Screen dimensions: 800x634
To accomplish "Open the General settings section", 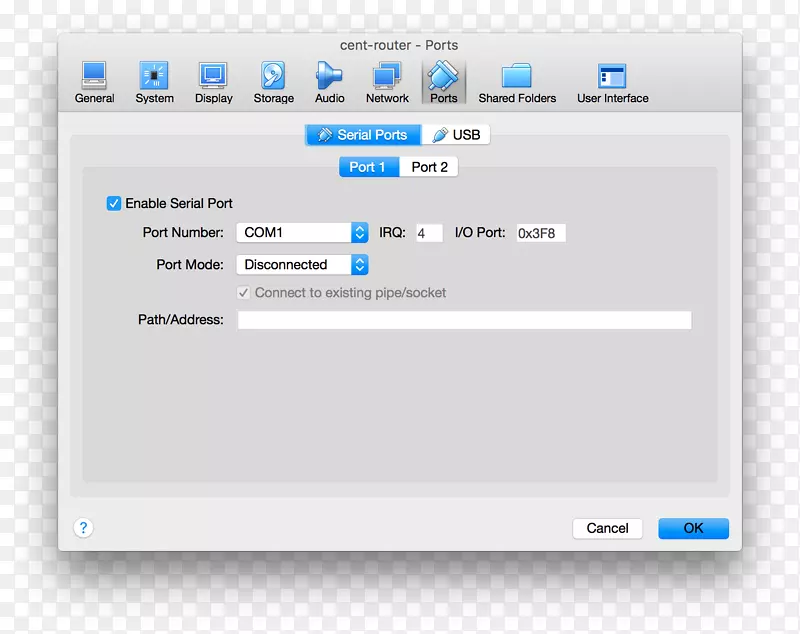I will [x=94, y=83].
